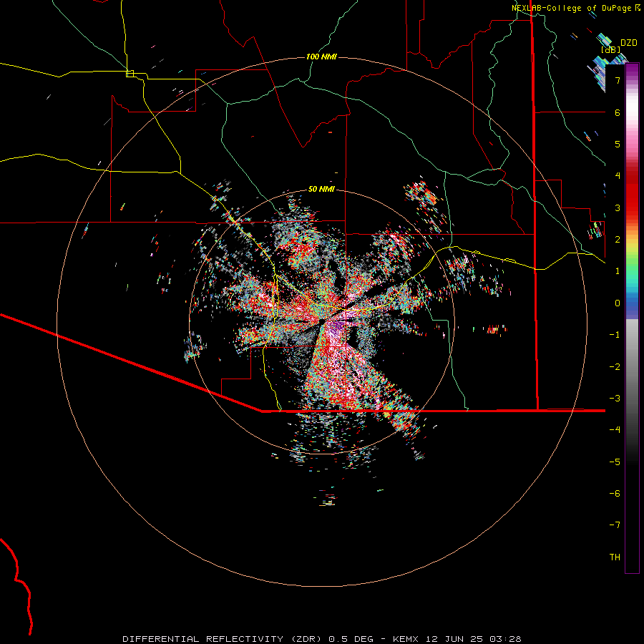Click the -2 value on the color scale
Viewport: 644px width, 644px height.
click(615, 367)
